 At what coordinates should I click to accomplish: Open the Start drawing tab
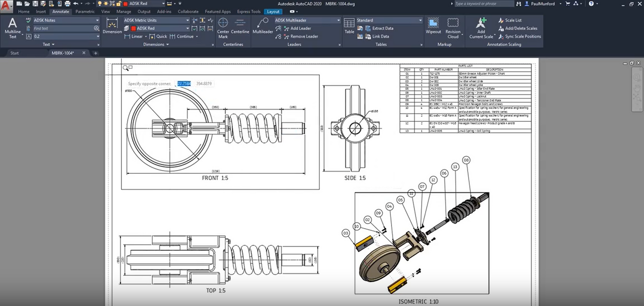[14, 53]
